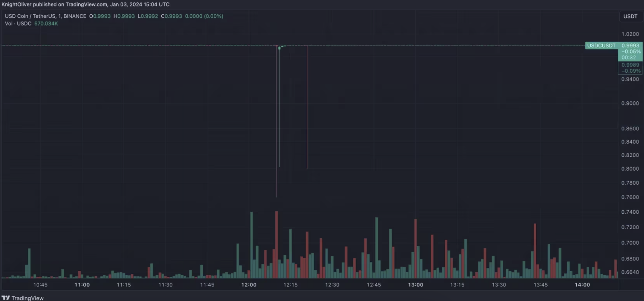Click the tallest red volume bar near 12:10

pos(277,244)
